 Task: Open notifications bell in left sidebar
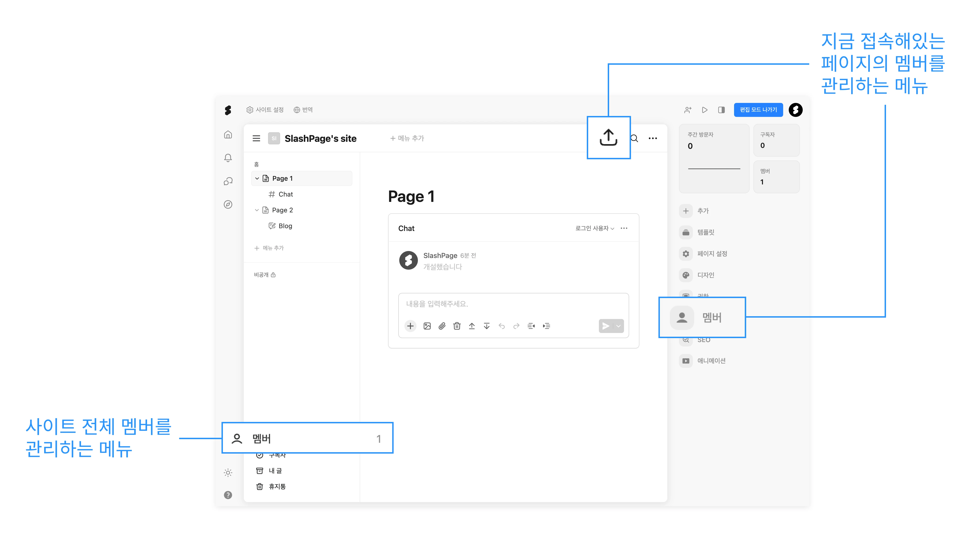tap(228, 158)
